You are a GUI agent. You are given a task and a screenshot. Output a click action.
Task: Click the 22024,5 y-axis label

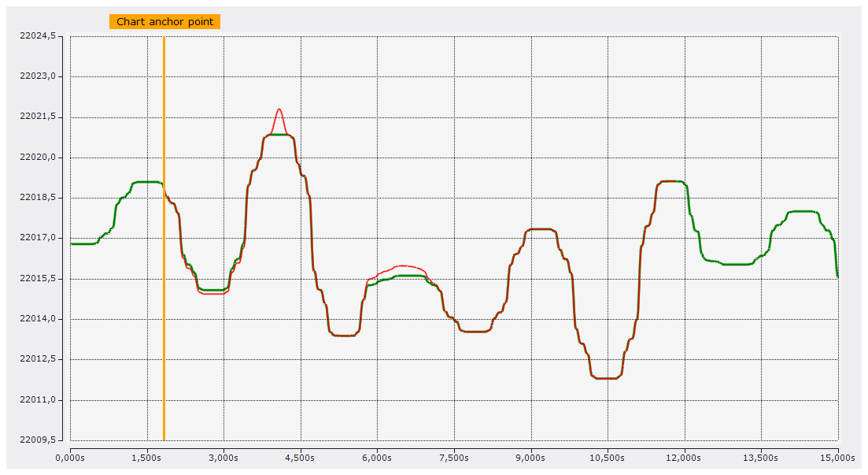click(x=38, y=36)
